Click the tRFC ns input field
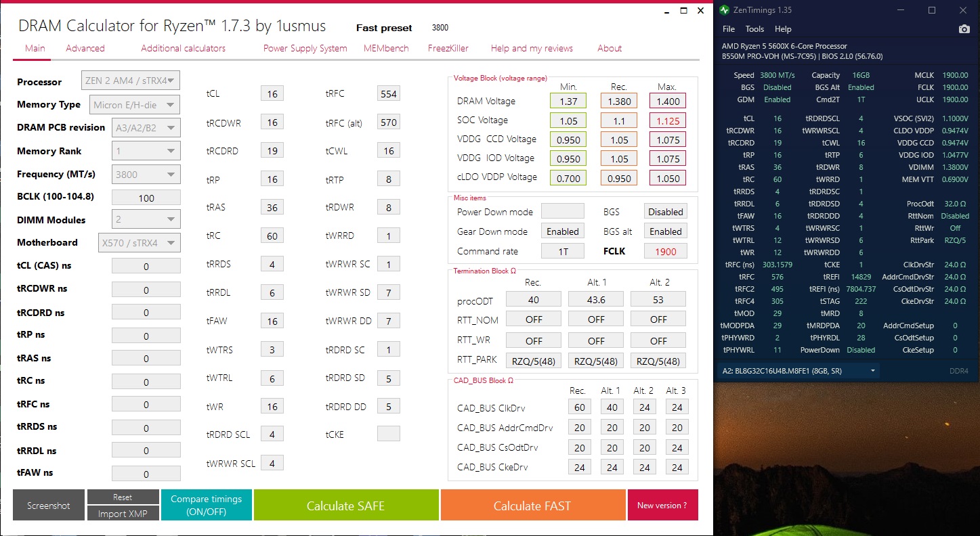The image size is (980, 536). (x=146, y=405)
